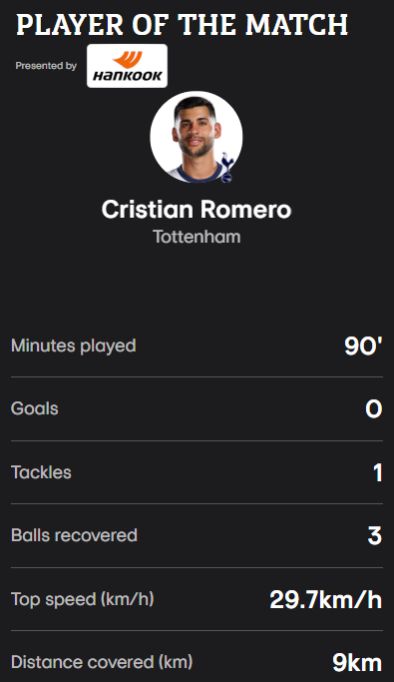
Task: Click the 9km distance value
Action: coord(357,663)
